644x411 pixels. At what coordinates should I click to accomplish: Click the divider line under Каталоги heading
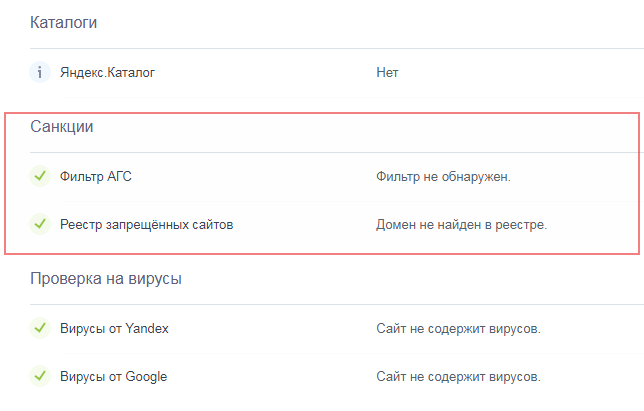(x=330, y=48)
